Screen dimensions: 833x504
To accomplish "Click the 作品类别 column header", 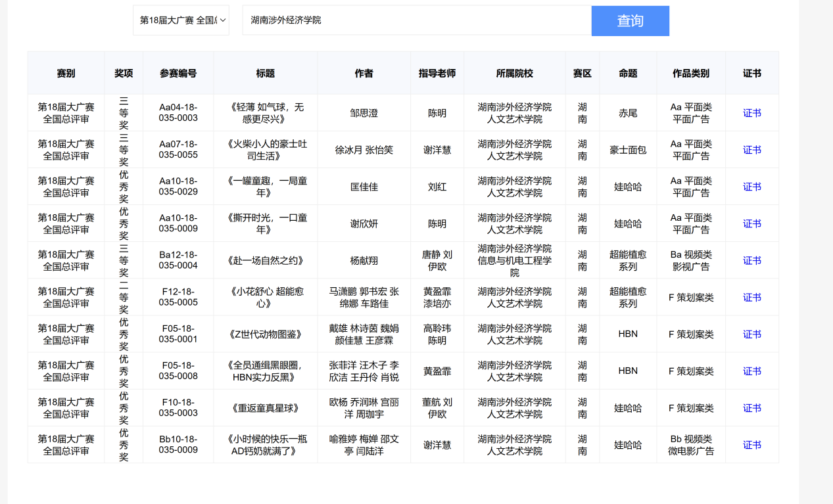I will click(x=691, y=73).
